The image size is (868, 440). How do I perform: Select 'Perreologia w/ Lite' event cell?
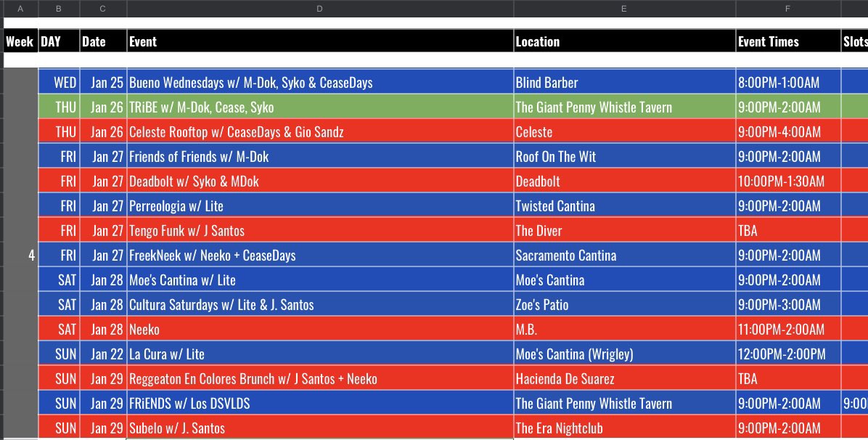(x=320, y=205)
